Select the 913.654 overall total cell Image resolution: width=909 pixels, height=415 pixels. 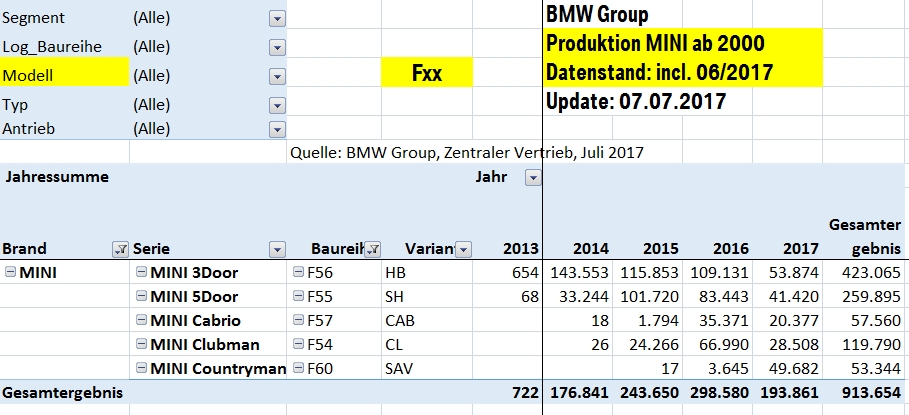(866, 392)
